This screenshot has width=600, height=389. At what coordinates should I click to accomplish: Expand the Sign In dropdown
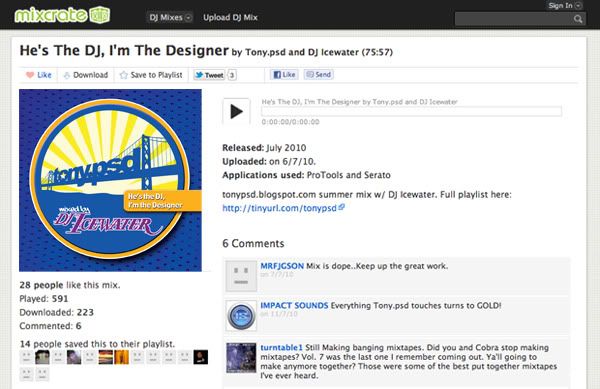(565, 5)
